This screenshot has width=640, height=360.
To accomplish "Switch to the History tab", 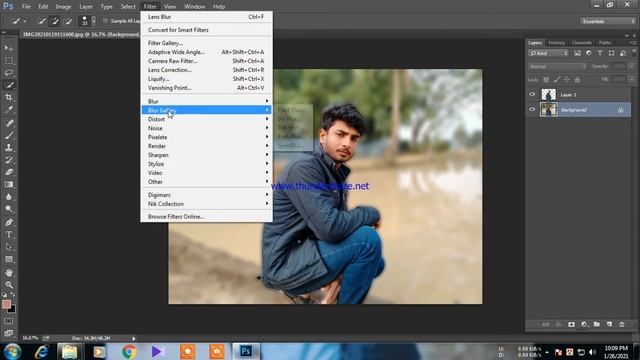I will (x=556, y=42).
